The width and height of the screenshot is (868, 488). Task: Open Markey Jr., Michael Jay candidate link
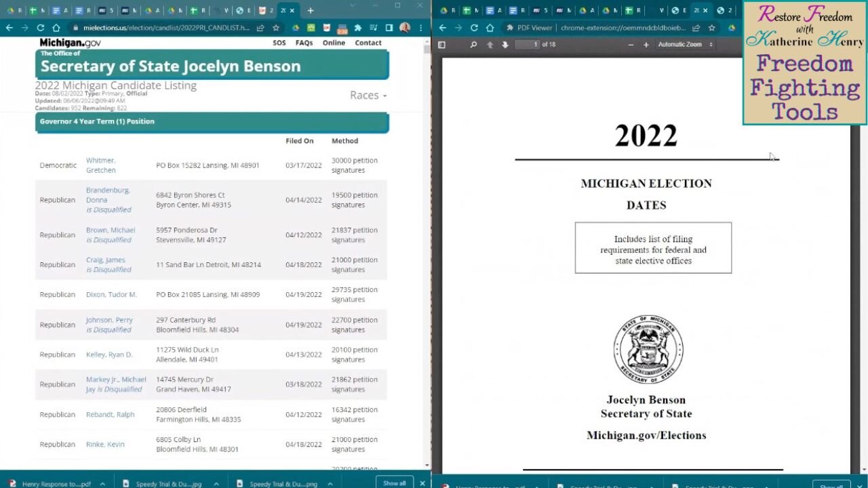tap(116, 384)
